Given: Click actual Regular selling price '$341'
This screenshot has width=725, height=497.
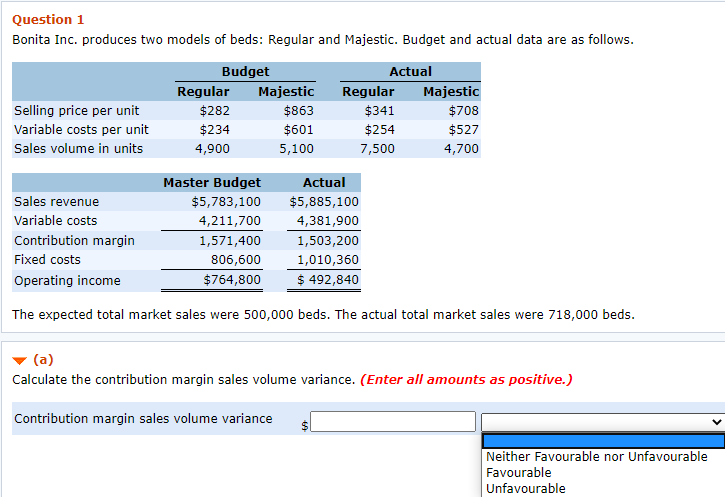Looking at the screenshot, I should tap(379, 111).
